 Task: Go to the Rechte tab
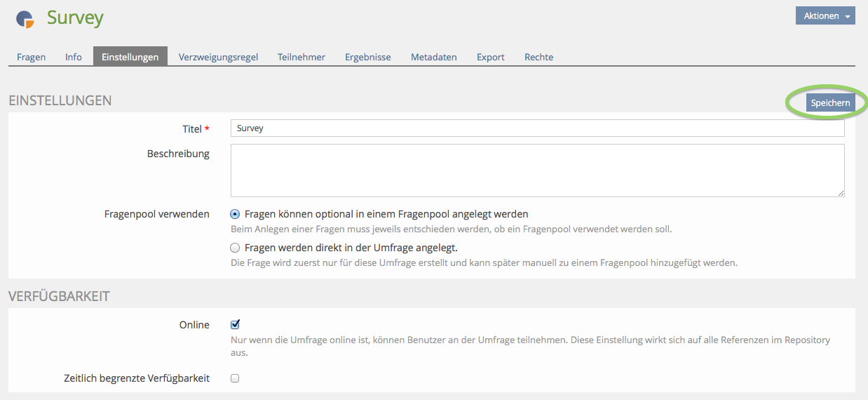tap(538, 57)
